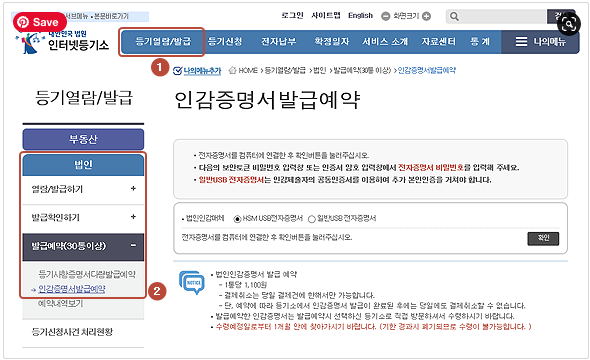The image size is (590, 360).
Task: Open the 확정일자 menu
Action: (332, 41)
